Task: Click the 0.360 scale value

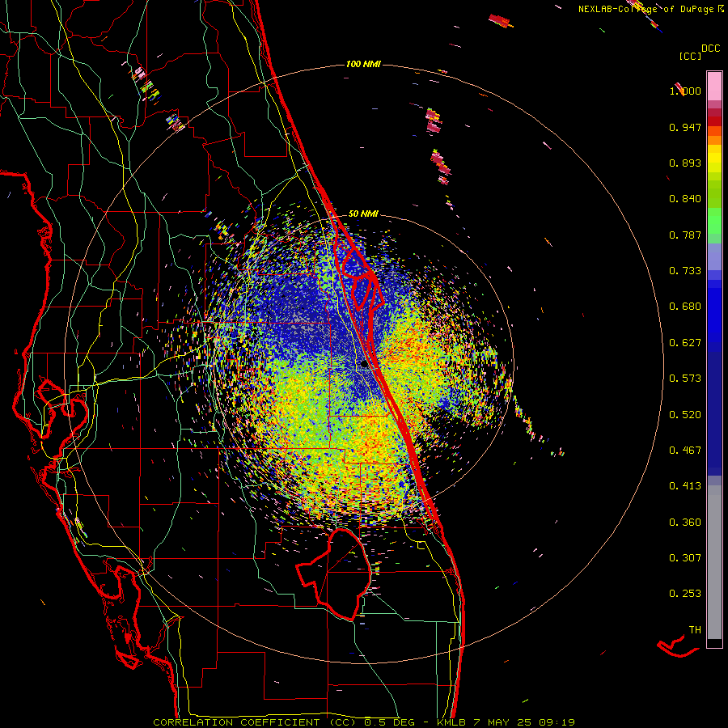Action: (685, 523)
